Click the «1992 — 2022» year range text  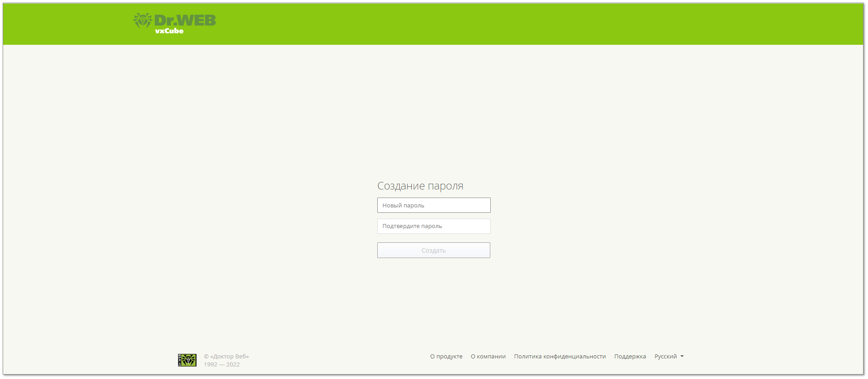222,365
